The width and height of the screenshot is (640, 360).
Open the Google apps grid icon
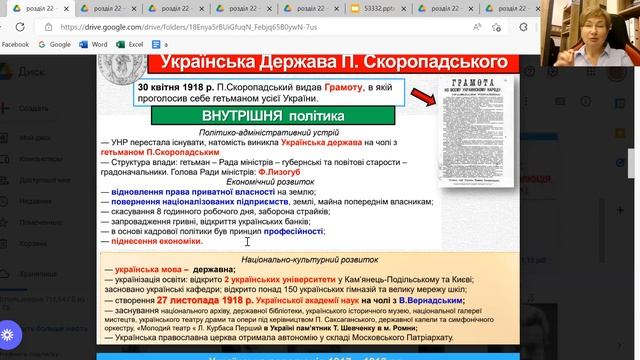(591, 72)
